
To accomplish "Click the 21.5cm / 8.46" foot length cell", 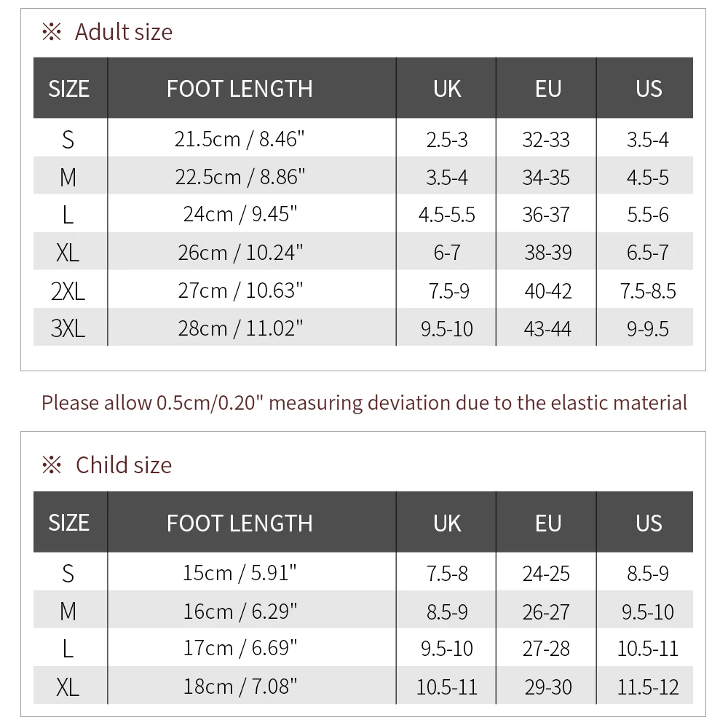I will point(240,139).
